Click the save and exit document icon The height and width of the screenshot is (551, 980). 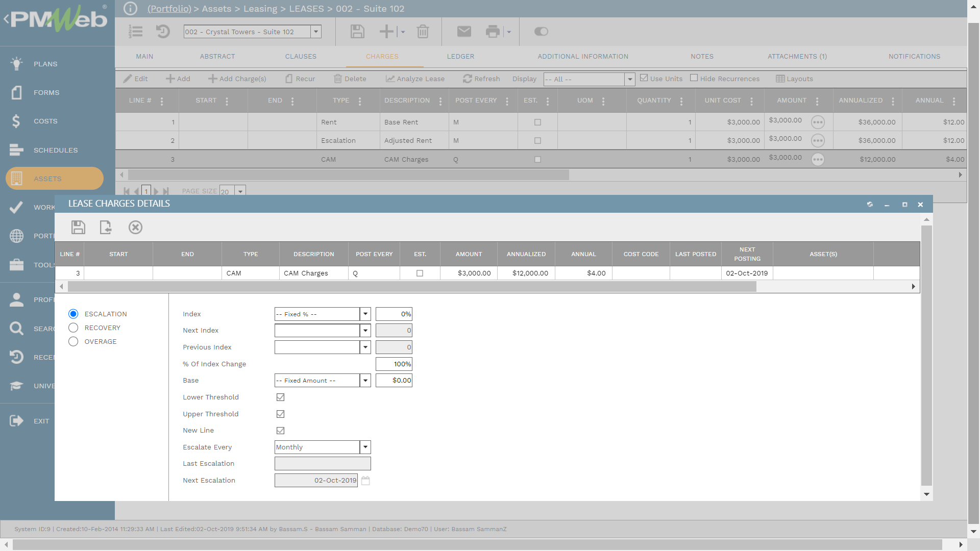click(x=106, y=228)
